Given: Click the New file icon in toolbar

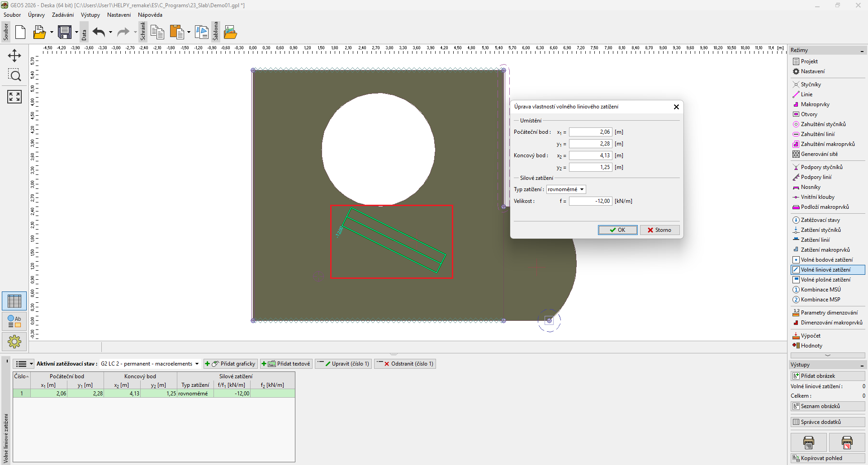Looking at the screenshot, I should click(20, 32).
